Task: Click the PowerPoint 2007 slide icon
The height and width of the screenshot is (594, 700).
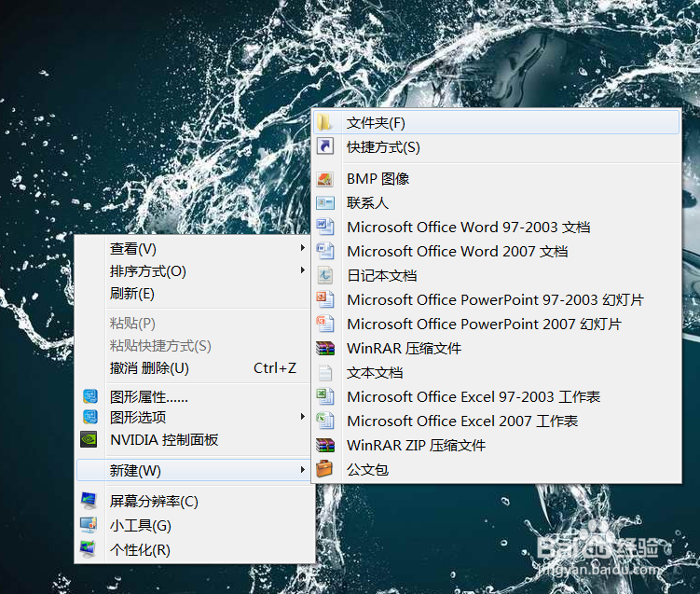Action: (325, 324)
